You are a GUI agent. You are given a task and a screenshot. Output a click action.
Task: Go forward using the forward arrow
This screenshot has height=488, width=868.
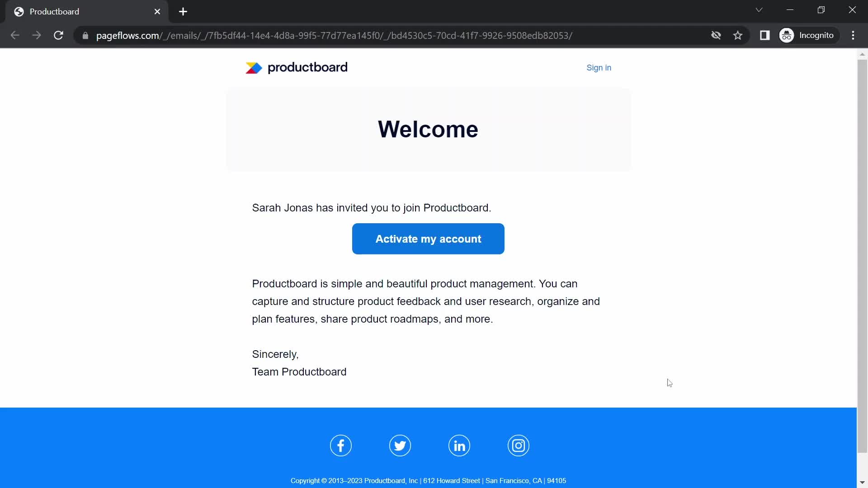click(x=37, y=35)
